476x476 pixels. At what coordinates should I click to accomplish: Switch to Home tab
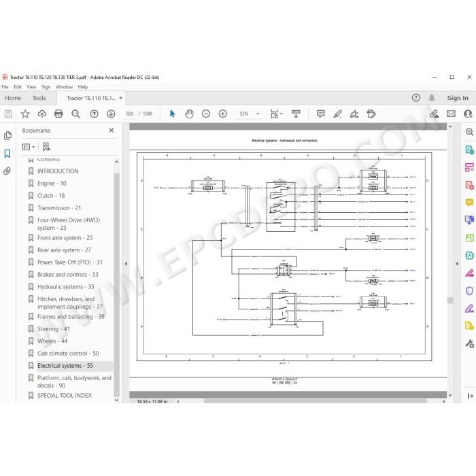pos(13,98)
